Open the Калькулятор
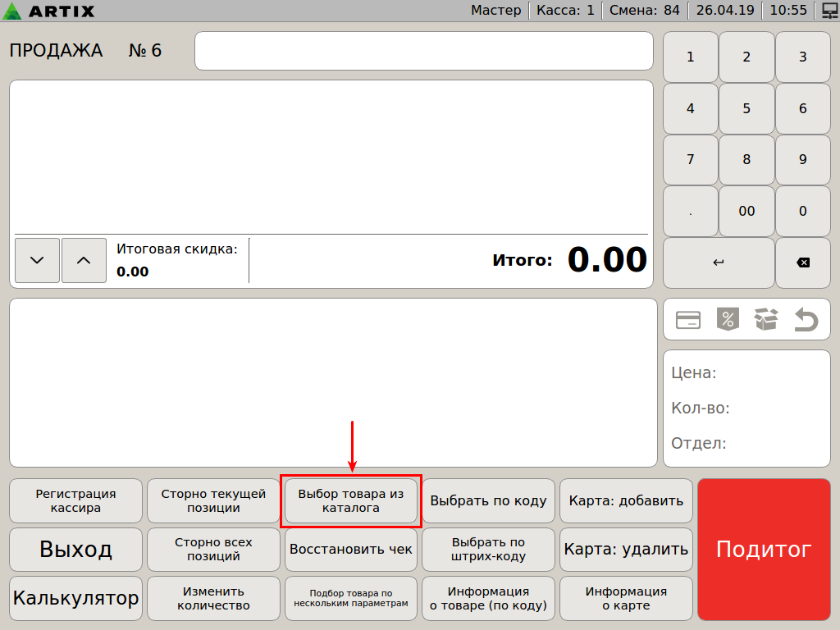Viewport: 840px width, 630px height. click(x=75, y=598)
